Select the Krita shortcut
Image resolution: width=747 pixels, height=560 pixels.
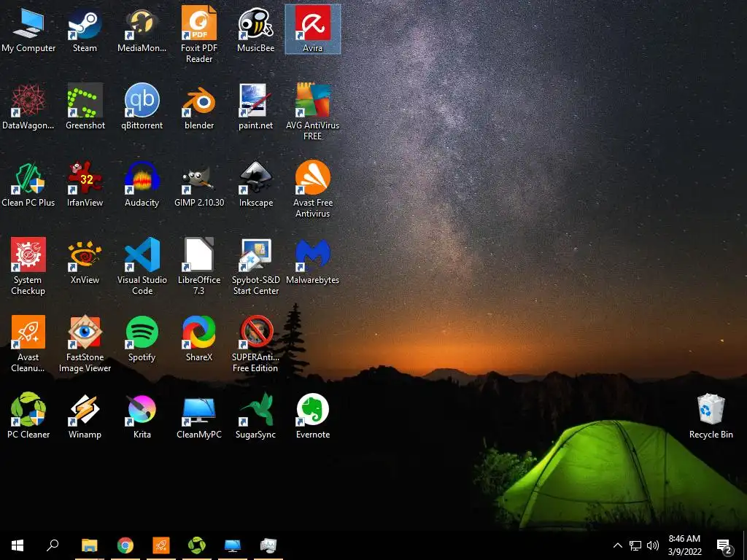point(142,416)
